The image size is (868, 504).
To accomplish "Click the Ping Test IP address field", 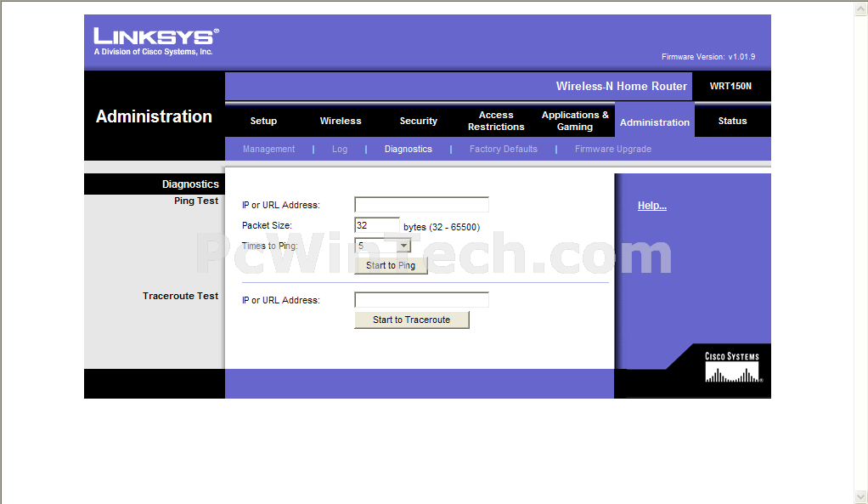I will click(x=421, y=205).
